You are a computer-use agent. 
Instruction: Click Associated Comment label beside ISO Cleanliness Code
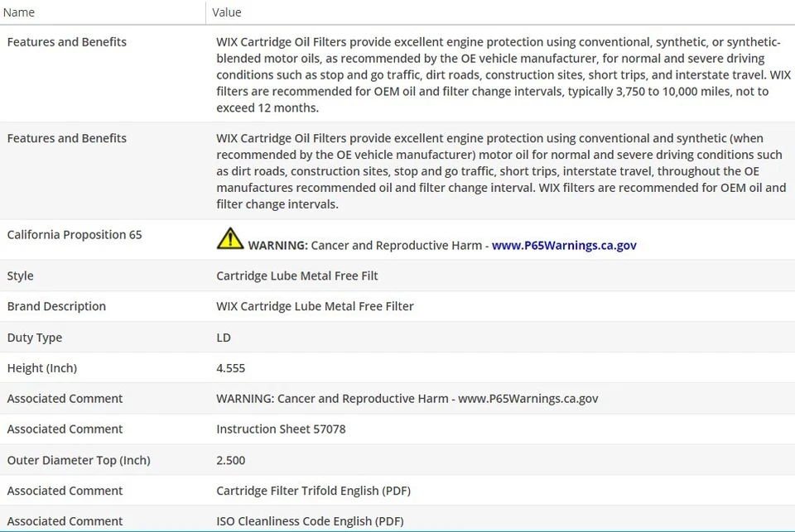[65, 521]
